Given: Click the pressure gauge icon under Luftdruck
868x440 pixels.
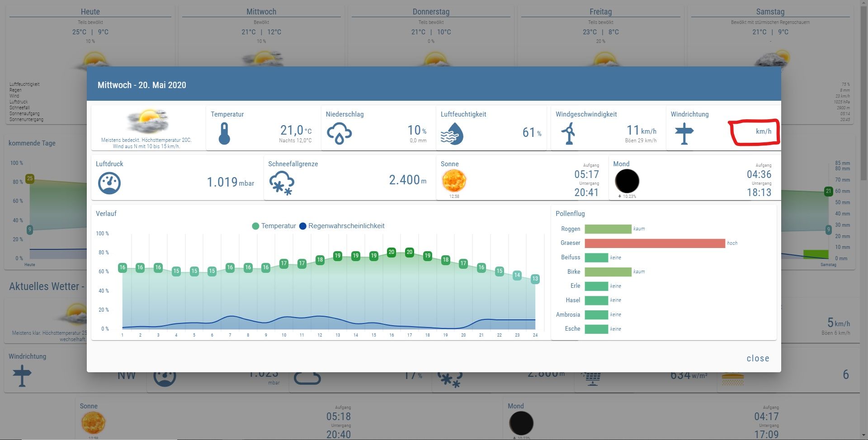Looking at the screenshot, I should [109, 183].
